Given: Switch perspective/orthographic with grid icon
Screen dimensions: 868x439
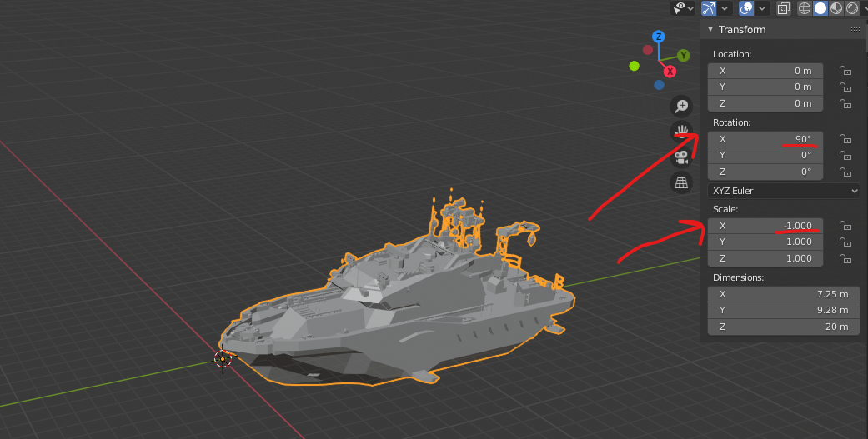Looking at the screenshot, I should [681, 182].
